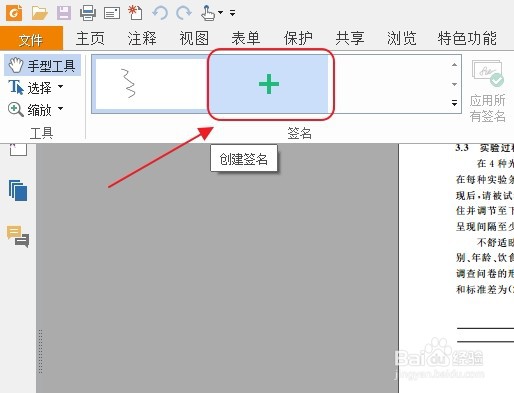Click 应用所有签名 apply all signatures button
The width and height of the screenshot is (514, 393).
488,91
